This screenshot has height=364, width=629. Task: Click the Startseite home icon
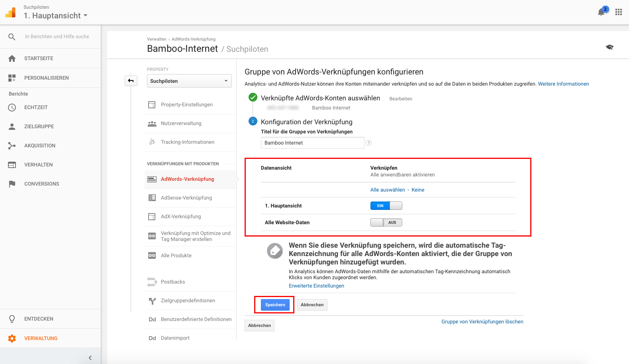12,59
